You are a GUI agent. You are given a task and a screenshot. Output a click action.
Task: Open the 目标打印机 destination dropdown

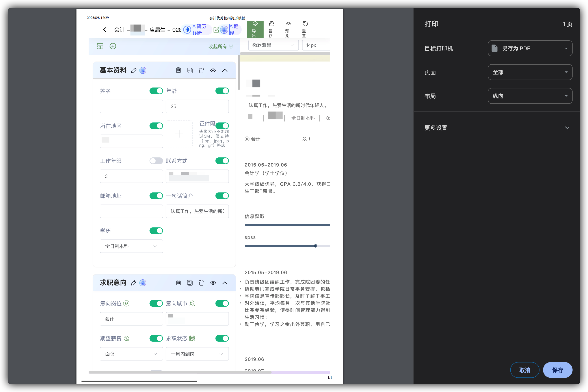[x=530, y=48]
